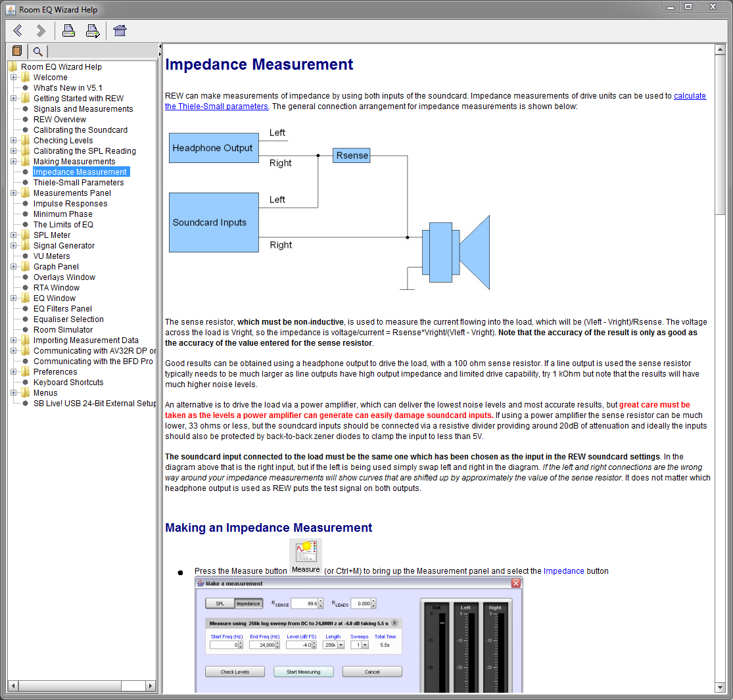Expand the Signal Generator node
The image size is (733, 700).
coord(13,246)
